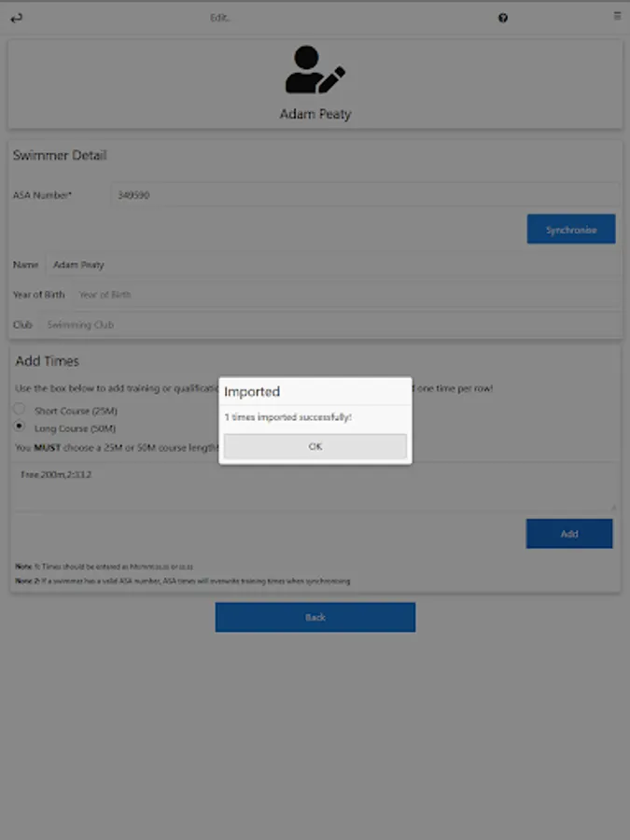The width and height of the screenshot is (630, 840).
Task: Click the Adam Peaty heading text
Action: [x=315, y=114]
